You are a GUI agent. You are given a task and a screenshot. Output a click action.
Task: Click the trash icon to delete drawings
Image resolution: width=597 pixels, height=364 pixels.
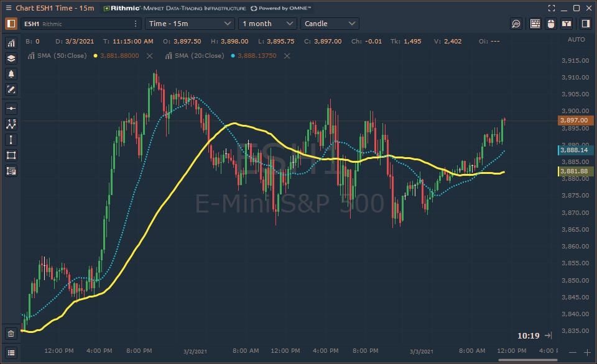pyautogui.click(x=11, y=334)
